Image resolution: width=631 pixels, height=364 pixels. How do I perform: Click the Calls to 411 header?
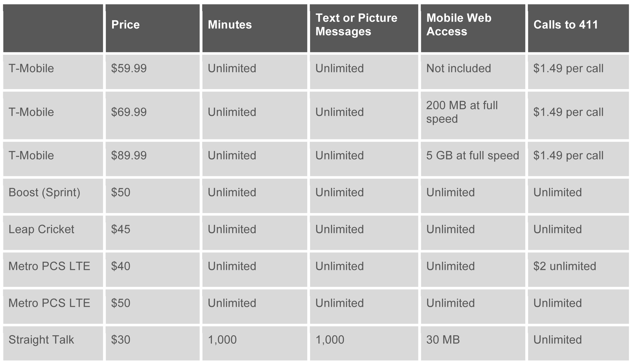(566, 25)
